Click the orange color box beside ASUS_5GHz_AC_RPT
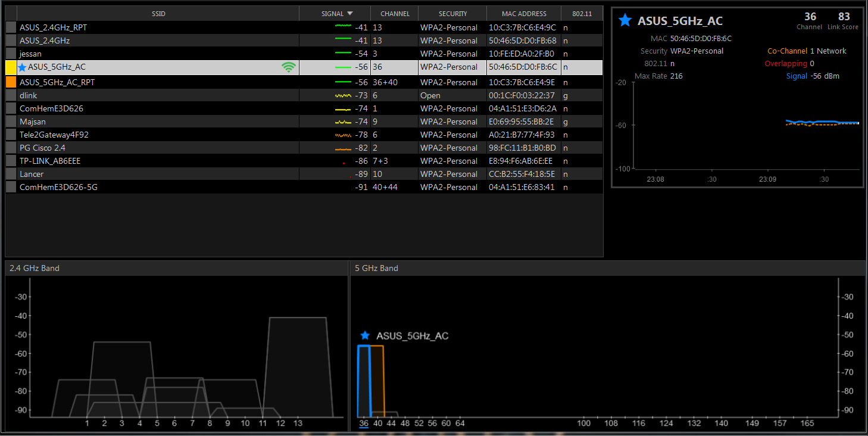The width and height of the screenshot is (868, 436). tap(11, 82)
